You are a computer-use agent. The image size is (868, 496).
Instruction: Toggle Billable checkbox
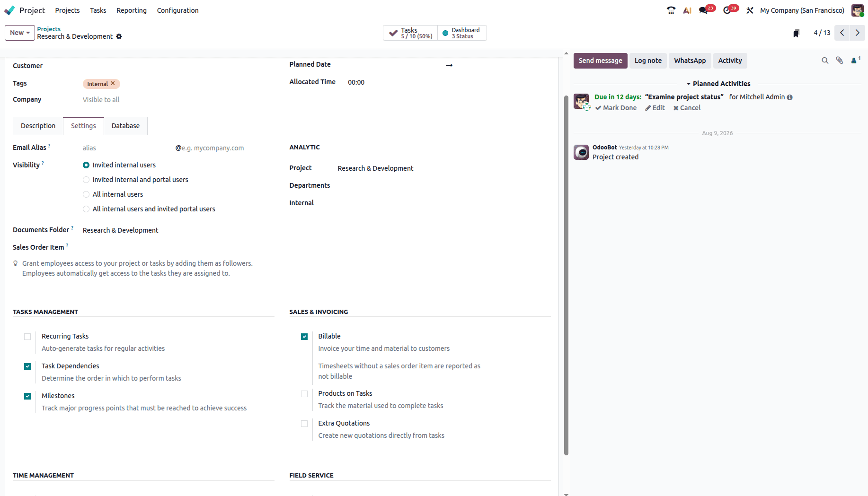click(x=304, y=337)
